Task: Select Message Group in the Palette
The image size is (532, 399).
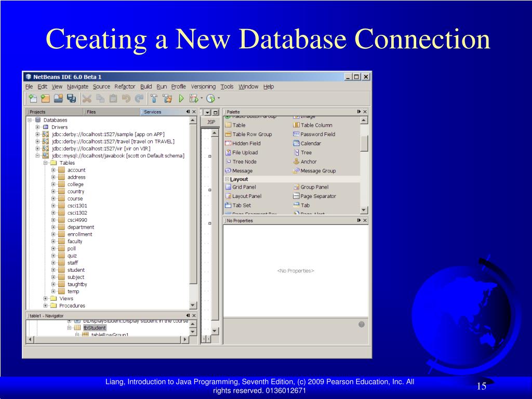Action: point(314,171)
